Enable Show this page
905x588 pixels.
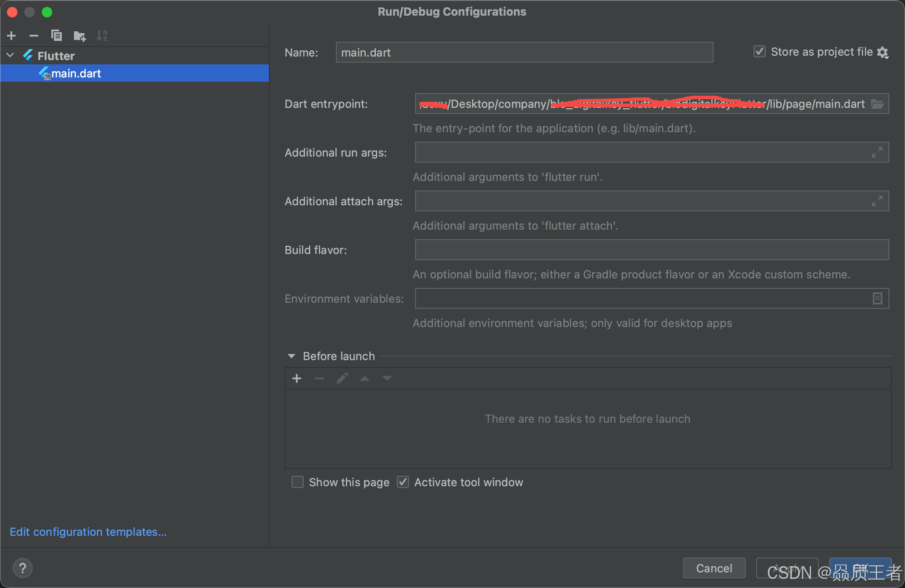298,482
